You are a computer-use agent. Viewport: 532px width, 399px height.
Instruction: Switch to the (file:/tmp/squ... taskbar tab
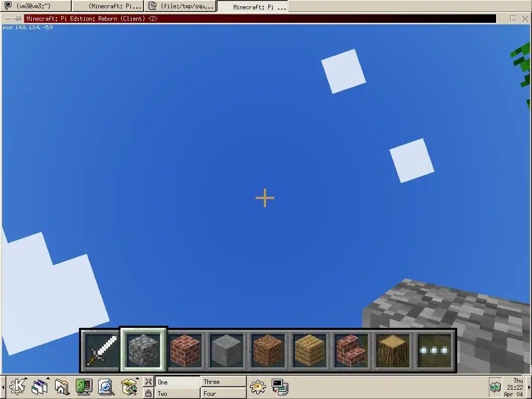coord(180,6)
